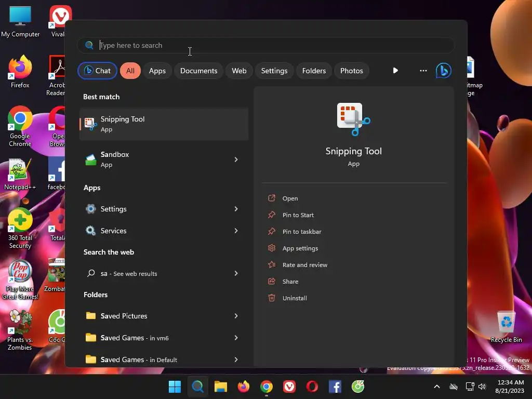Uninstall the Snipping Tool app
Viewport: 532px width, 399px height.
295,298
